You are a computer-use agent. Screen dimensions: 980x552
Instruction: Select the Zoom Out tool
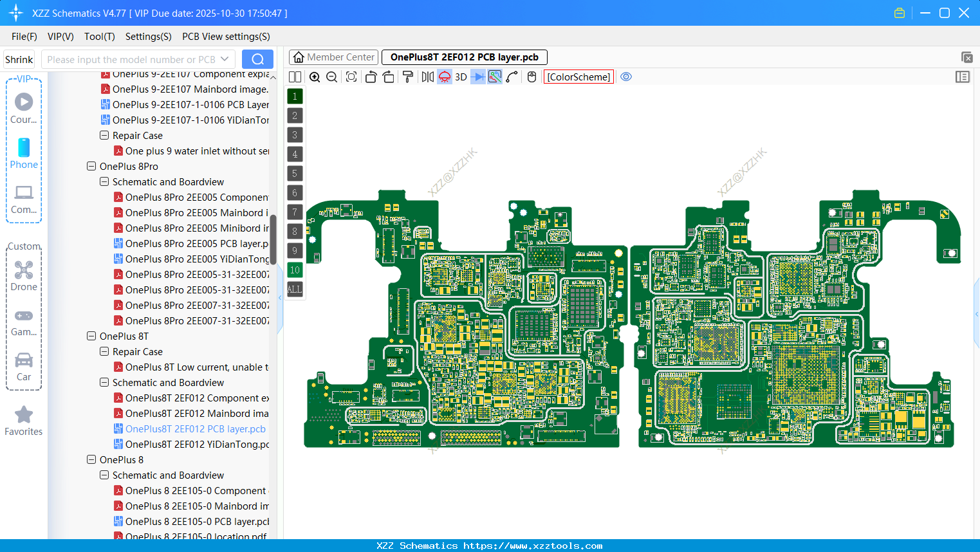(x=331, y=77)
